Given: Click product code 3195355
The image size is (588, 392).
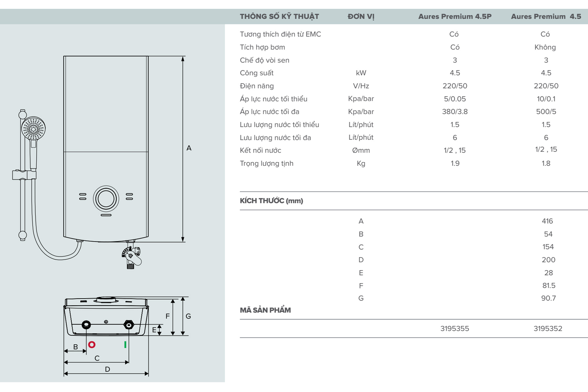Looking at the screenshot, I should click(454, 329).
